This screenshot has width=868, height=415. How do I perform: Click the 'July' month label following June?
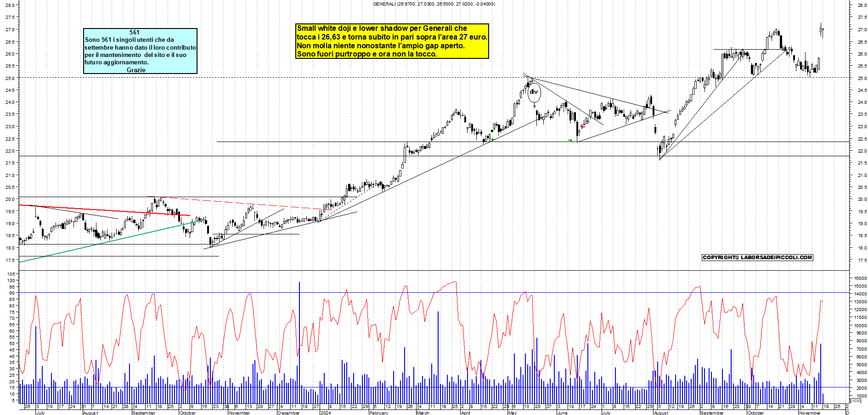point(606,413)
